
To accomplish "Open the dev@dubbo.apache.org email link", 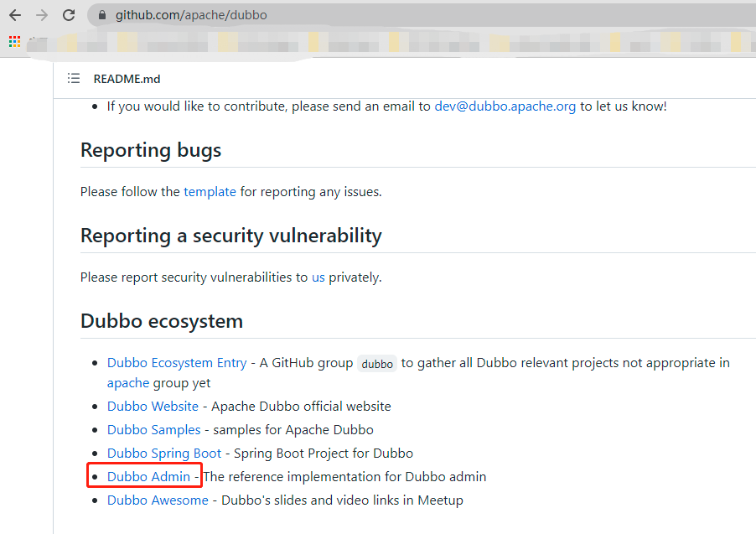I will tap(505, 106).
